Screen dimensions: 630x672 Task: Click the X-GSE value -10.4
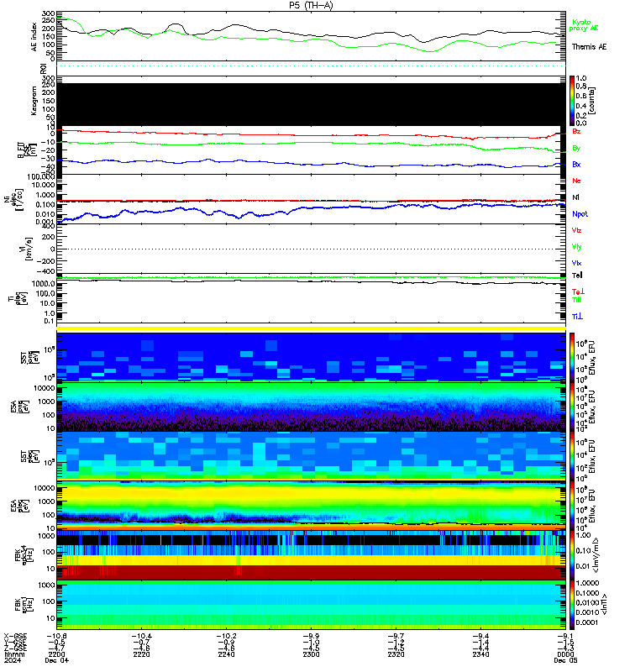tap(141, 636)
